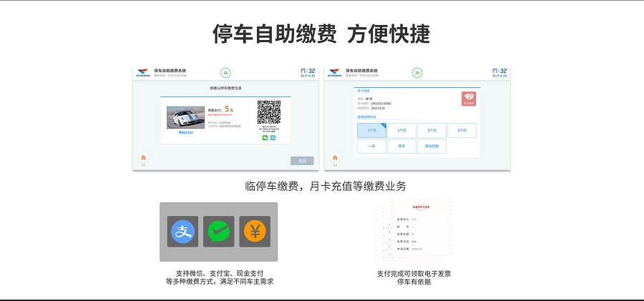
Task: Select the 1个月 duration option
Action: (371, 130)
